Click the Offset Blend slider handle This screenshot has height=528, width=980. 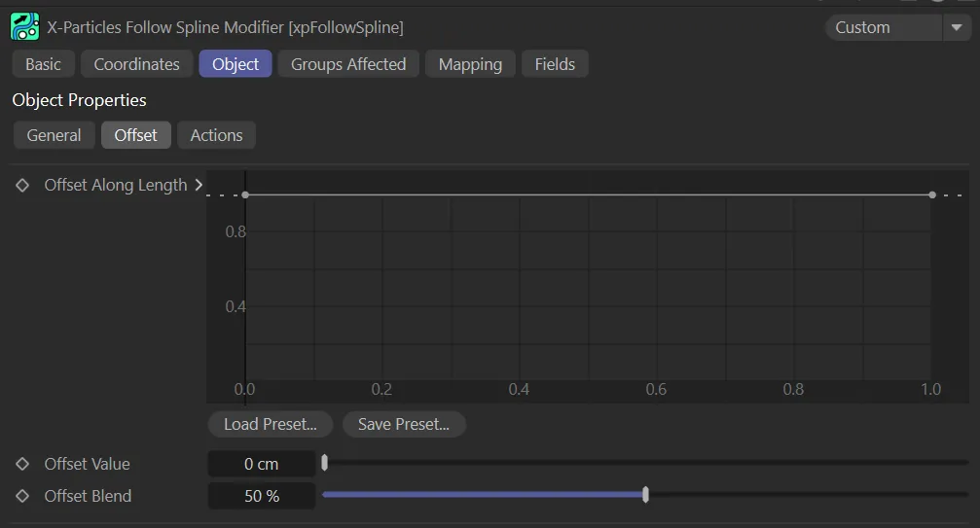(x=645, y=495)
